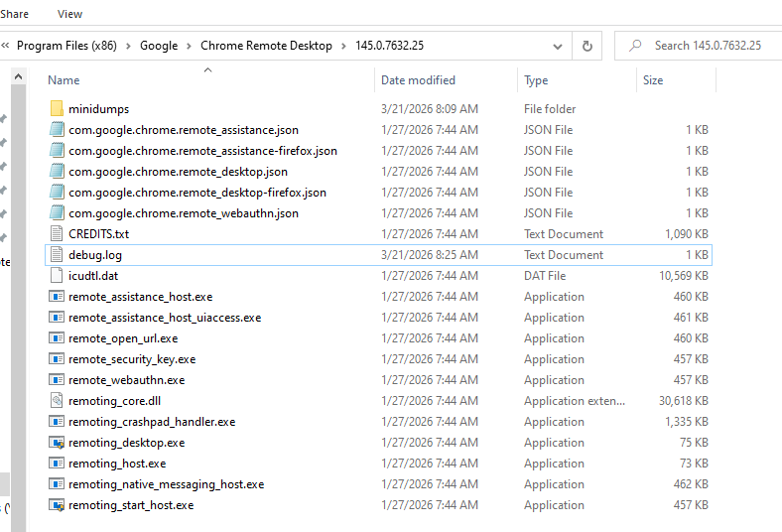Select remoting_start_host.exe file name

(x=131, y=505)
